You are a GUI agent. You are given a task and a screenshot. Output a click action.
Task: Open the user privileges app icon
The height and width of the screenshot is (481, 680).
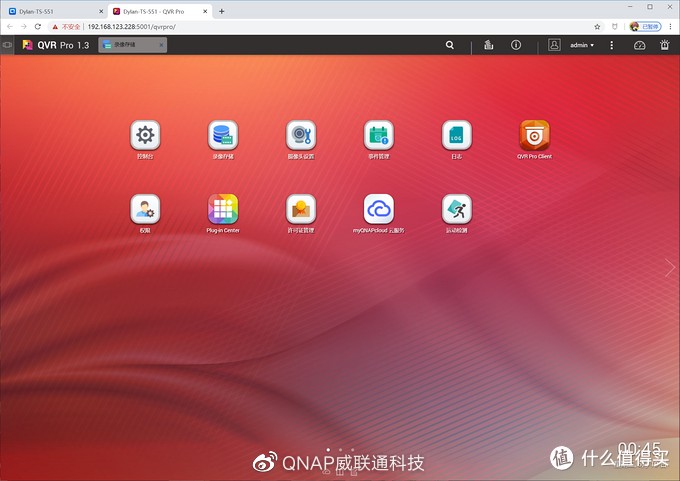click(x=145, y=209)
